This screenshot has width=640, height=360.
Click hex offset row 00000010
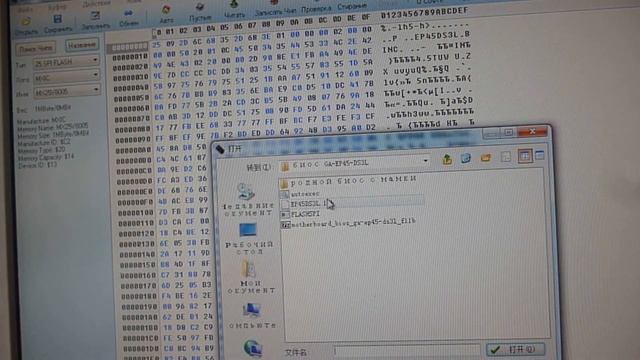[x=130, y=57]
